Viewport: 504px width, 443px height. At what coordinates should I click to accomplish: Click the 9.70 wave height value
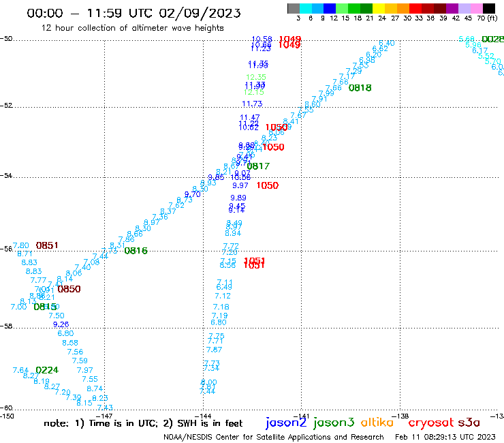point(192,194)
